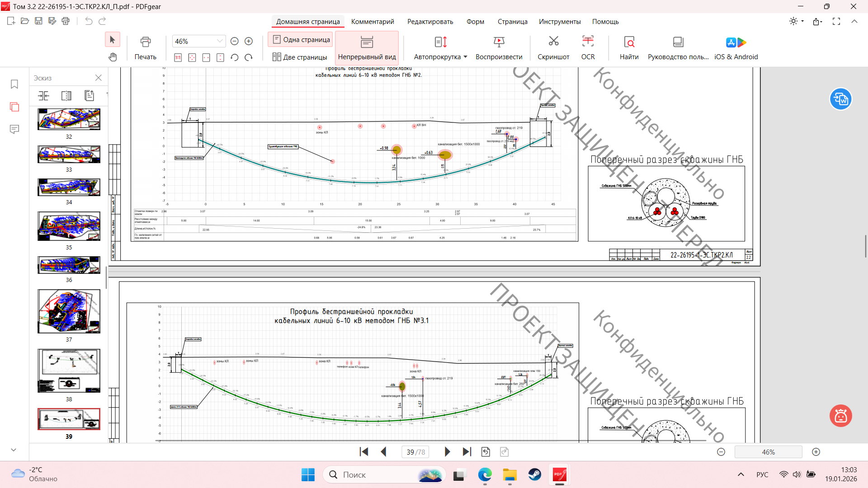Expand the Autoscroll (Автопрокрутка) dropdown arrow
Image resolution: width=868 pixels, height=488 pixels.
point(466,57)
